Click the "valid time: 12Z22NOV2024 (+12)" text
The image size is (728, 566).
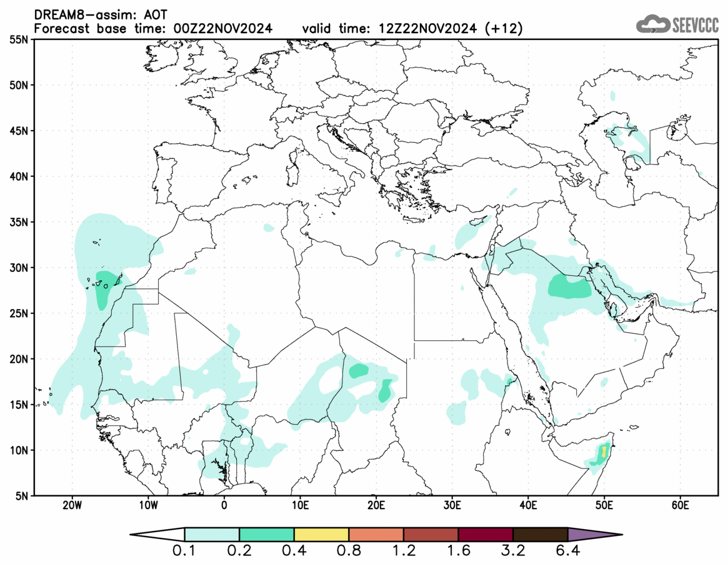412,29
